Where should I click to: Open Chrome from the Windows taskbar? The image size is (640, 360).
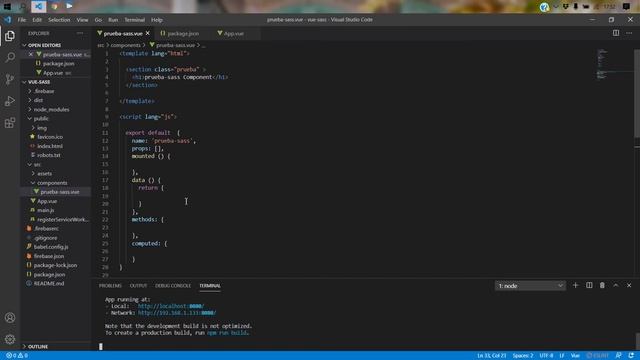pyautogui.click(x=54, y=6)
